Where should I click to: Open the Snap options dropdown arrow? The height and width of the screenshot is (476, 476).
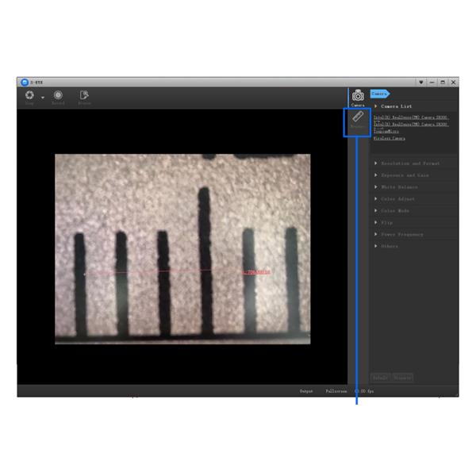coord(42,98)
